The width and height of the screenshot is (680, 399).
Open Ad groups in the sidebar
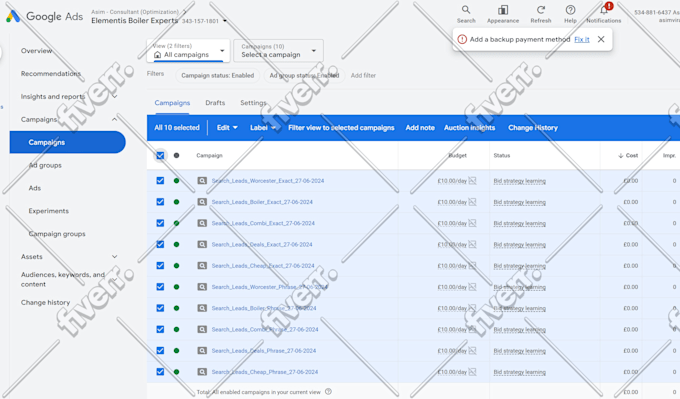pos(45,165)
